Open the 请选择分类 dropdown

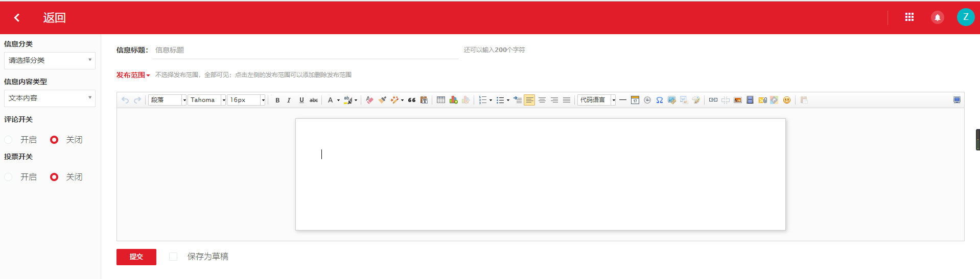pyautogui.click(x=50, y=60)
